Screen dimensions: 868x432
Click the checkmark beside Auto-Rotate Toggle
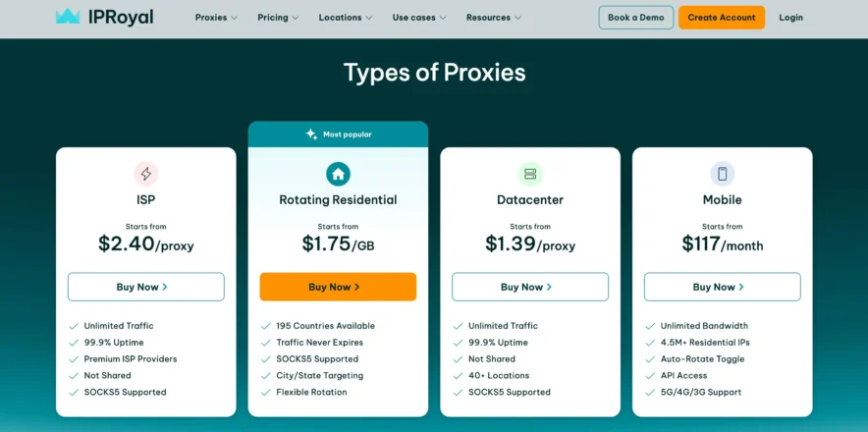coord(651,359)
